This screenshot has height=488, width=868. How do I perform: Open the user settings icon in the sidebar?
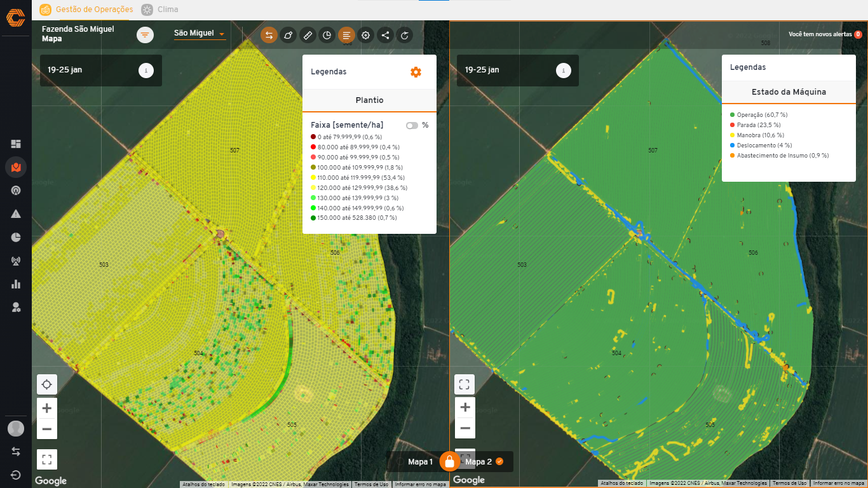tap(16, 308)
